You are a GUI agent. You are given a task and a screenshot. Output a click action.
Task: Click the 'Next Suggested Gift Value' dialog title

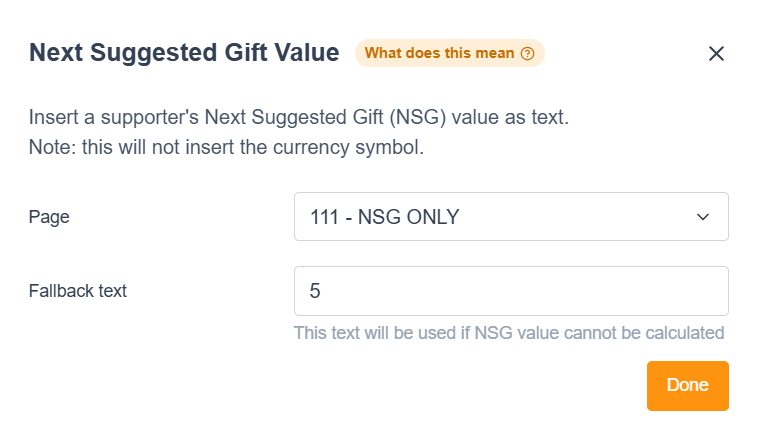184,53
